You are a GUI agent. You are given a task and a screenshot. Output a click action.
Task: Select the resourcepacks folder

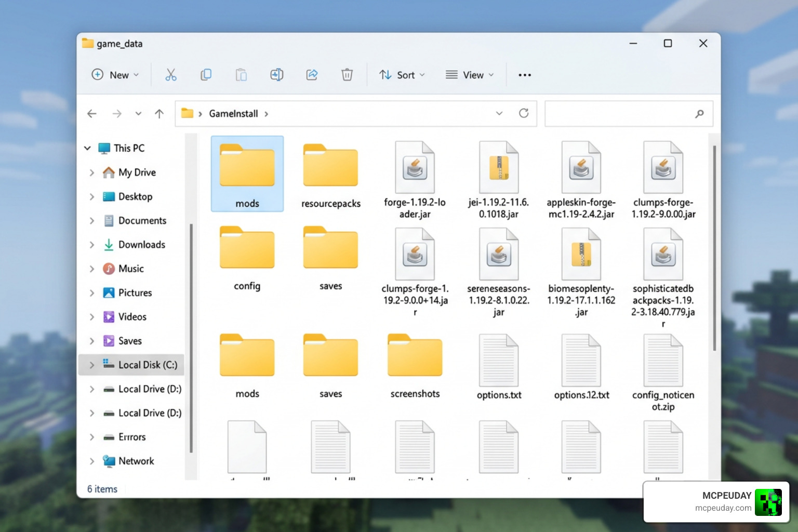[331, 175]
